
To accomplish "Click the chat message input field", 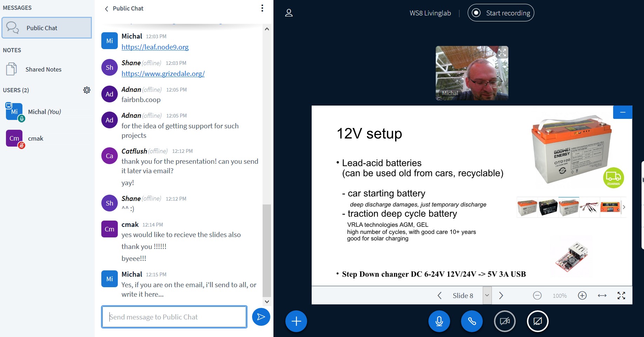I will [174, 317].
